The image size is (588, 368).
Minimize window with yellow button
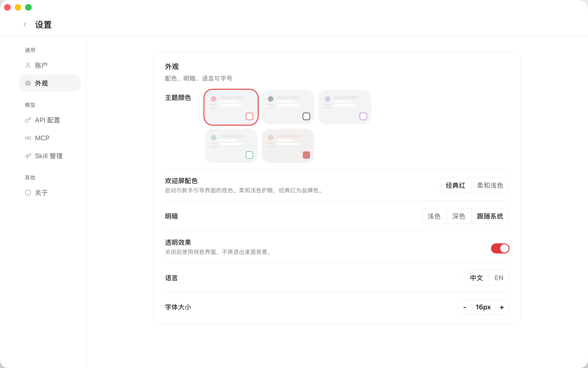(x=18, y=7)
